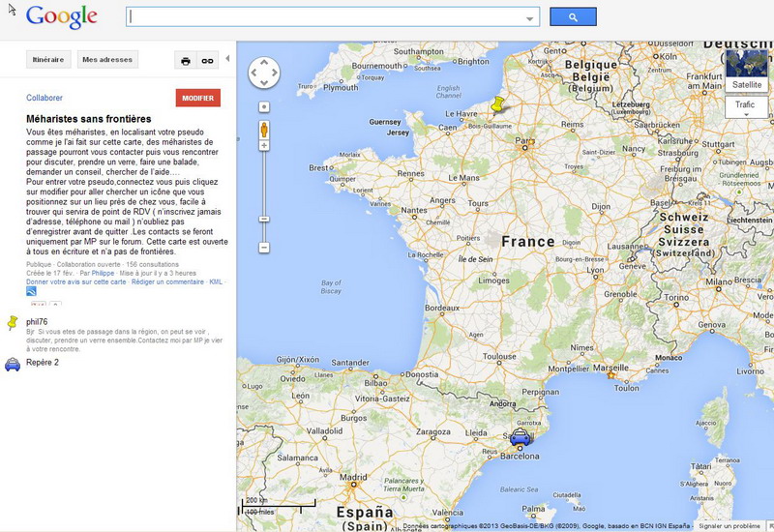
Task: Click the Nantes label on map
Action: (x=414, y=210)
